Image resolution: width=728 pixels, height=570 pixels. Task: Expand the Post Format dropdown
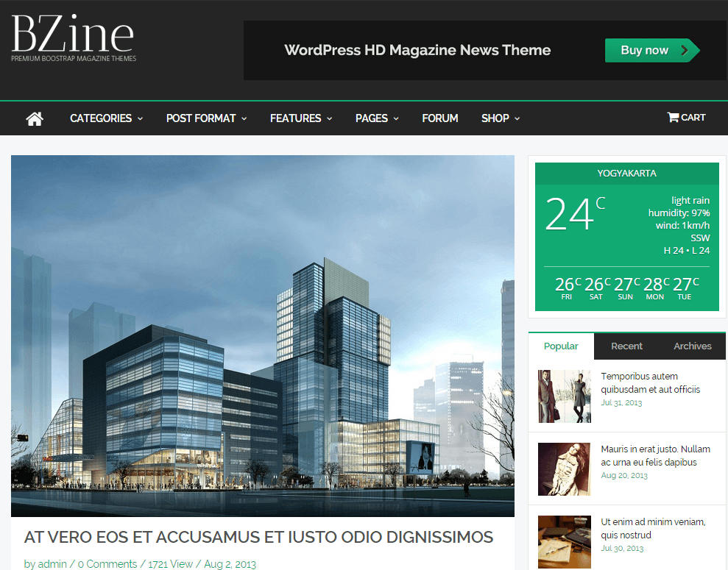pos(206,118)
